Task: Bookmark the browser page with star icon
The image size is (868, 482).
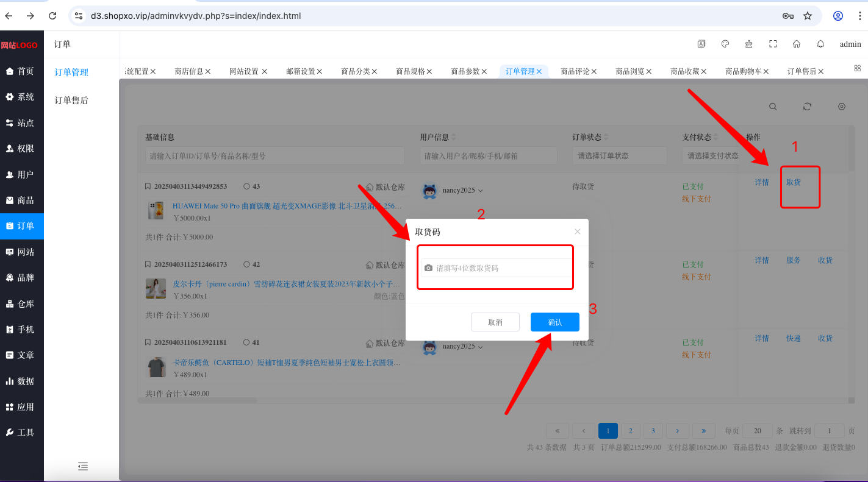Action: (808, 16)
